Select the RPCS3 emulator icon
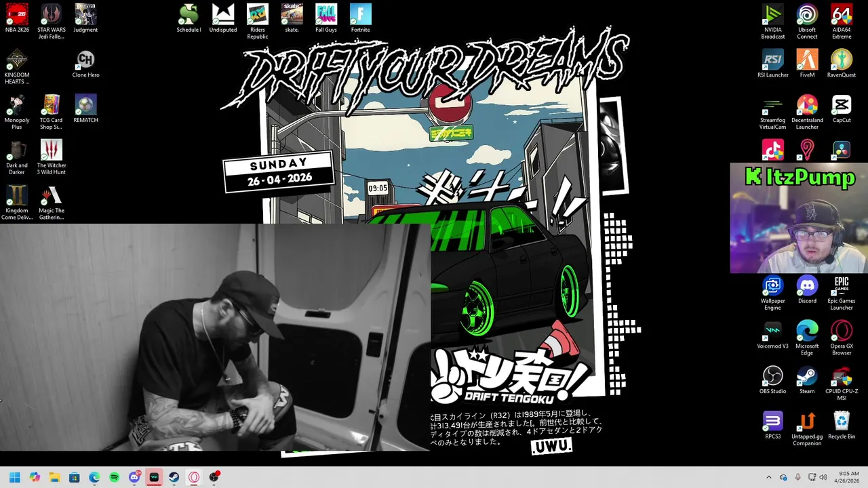 click(x=772, y=425)
